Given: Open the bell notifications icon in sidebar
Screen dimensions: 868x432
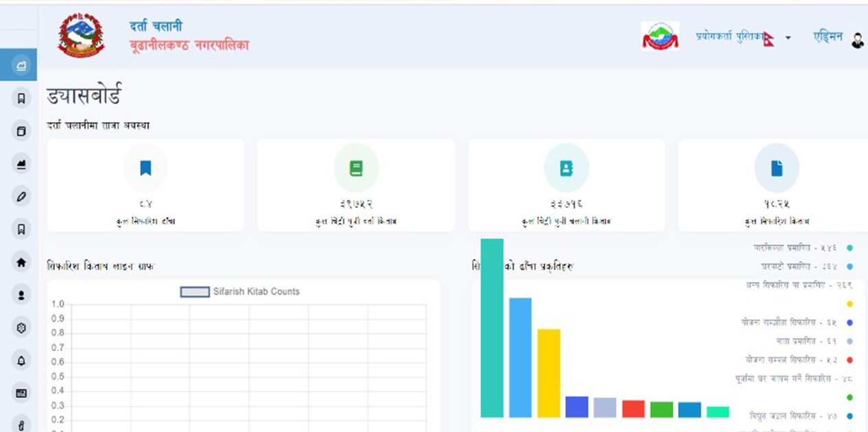Looking at the screenshot, I should coord(21,360).
